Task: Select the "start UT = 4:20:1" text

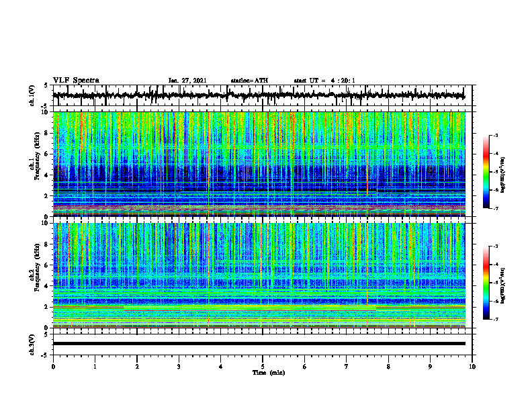Action: coord(324,81)
